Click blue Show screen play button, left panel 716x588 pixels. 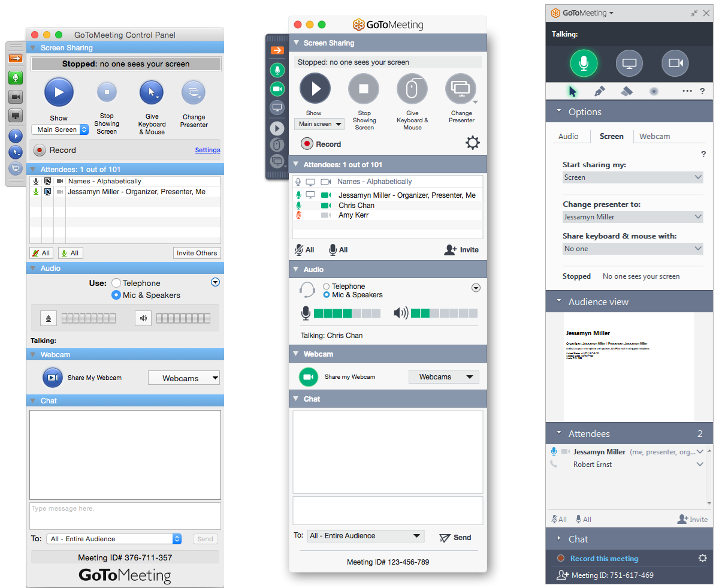tap(59, 92)
